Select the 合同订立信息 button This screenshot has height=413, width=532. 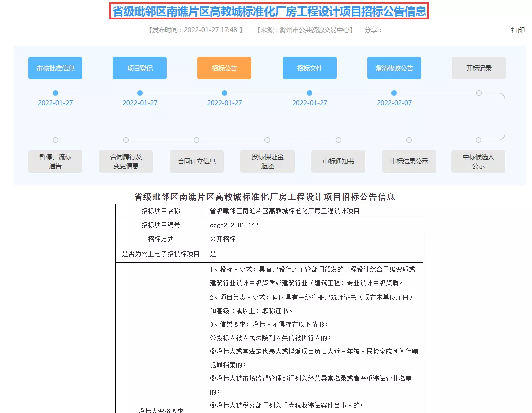pyautogui.click(x=196, y=161)
